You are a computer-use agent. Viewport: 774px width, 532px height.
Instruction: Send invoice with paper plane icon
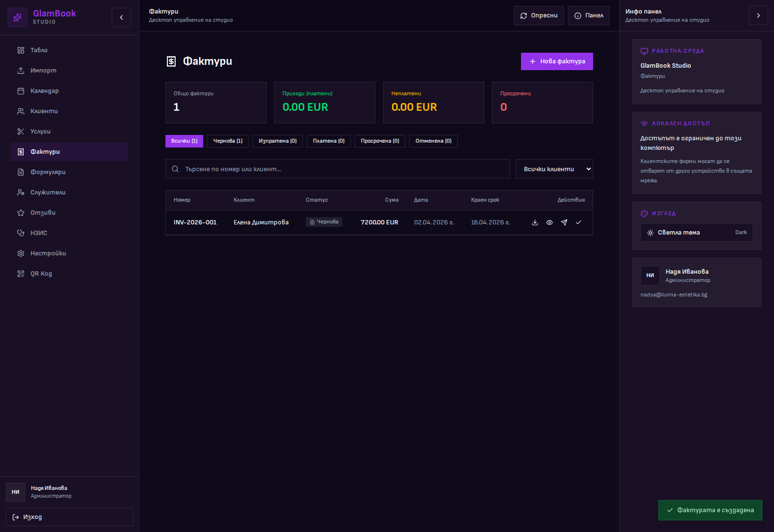coord(564,222)
